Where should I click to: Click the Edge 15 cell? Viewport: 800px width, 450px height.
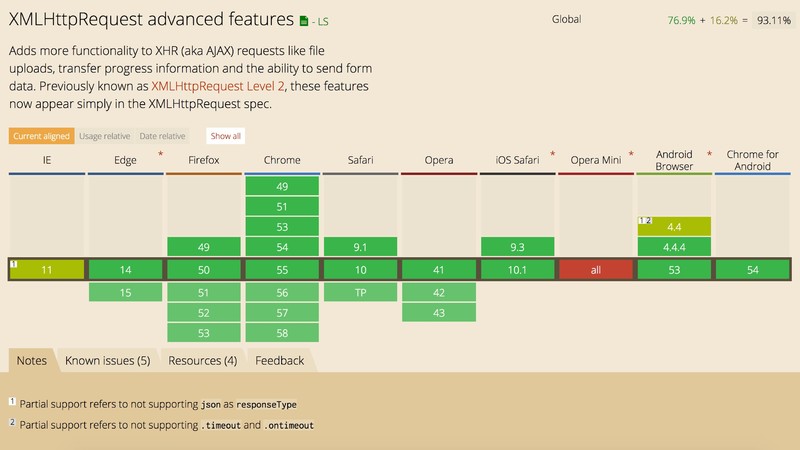tap(126, 292)
